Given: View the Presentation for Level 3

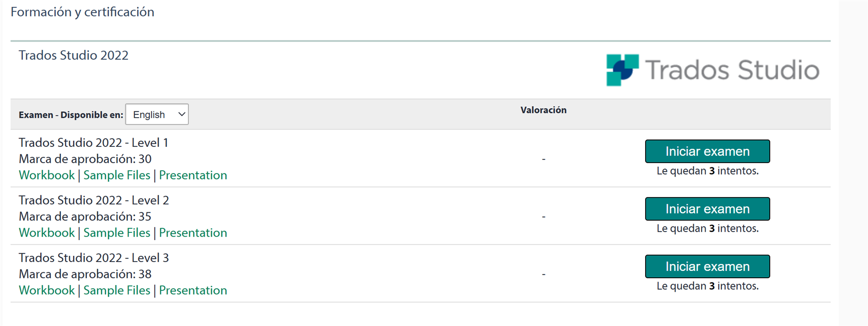Looking at the screenshot, I should (193, 290).
